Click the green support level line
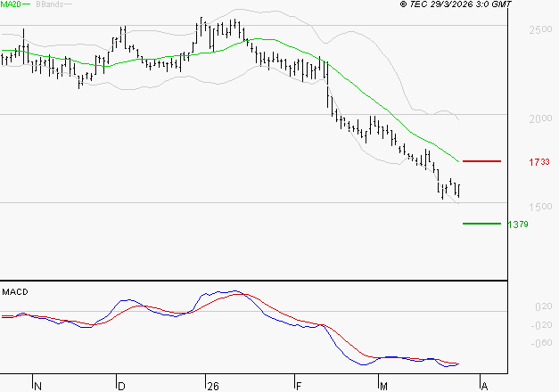 [481, 224]
